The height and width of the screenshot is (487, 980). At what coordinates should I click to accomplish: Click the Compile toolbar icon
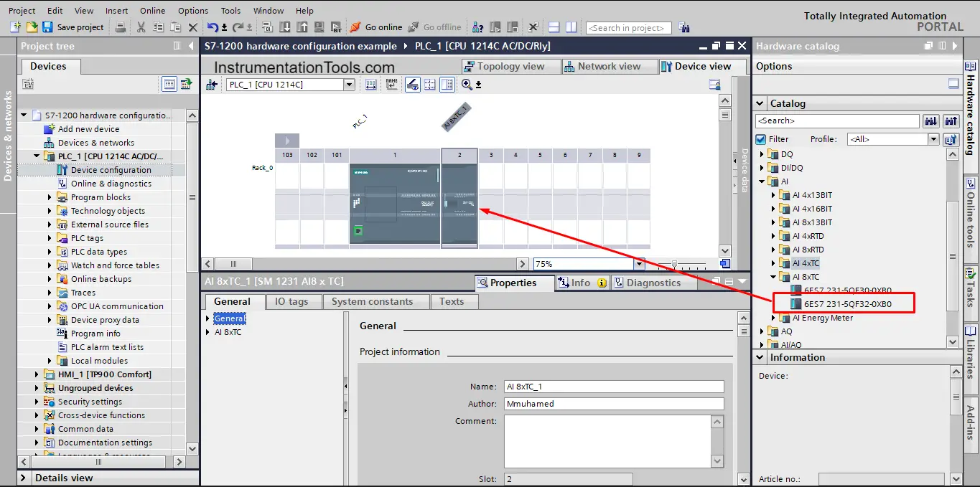pos(266,27)
